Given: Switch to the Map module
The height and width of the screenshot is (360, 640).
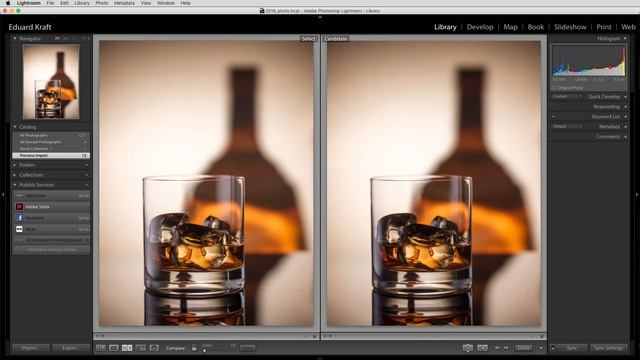Looking at the screenshot, I should click(510, 27).
